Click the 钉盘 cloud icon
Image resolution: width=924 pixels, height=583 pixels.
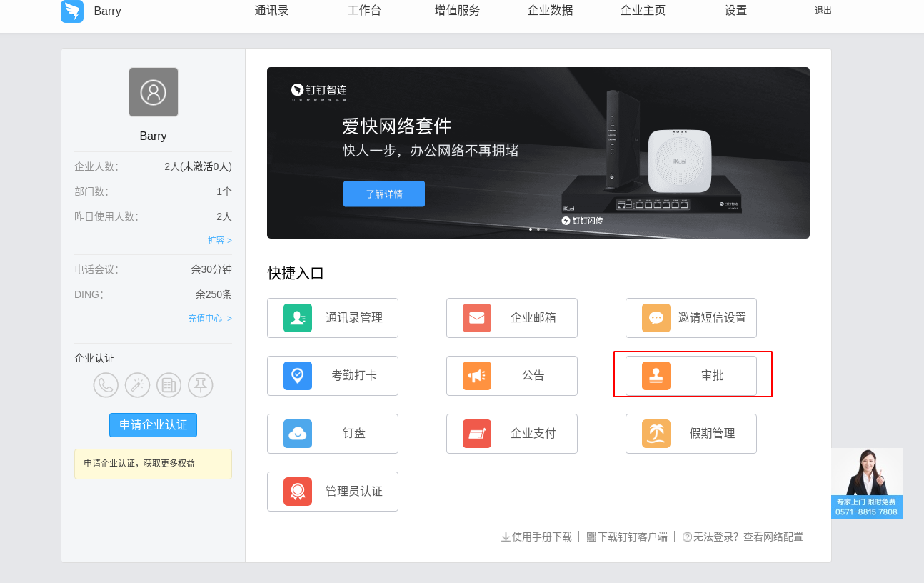pyautogui.click(x=298, y=434)
